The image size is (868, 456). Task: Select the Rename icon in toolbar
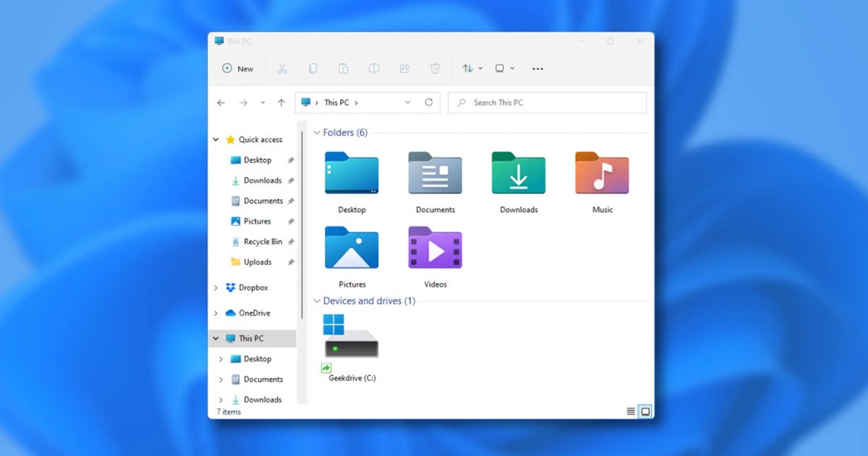[x=373, y=68]
